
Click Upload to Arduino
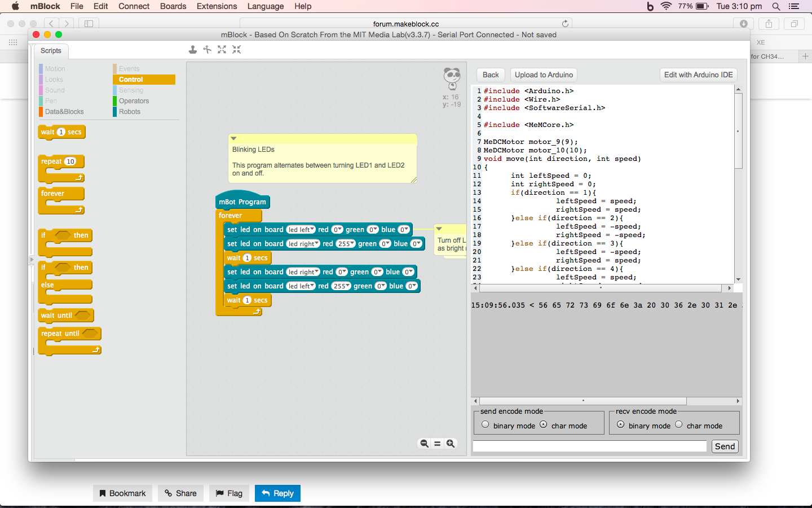(x=544, y=75)
